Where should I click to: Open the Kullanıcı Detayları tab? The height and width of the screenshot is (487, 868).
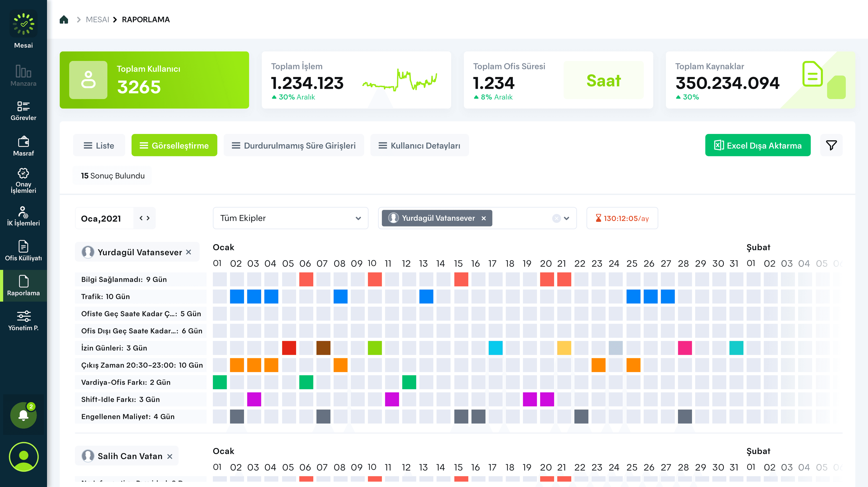click(x=419, y=145)
